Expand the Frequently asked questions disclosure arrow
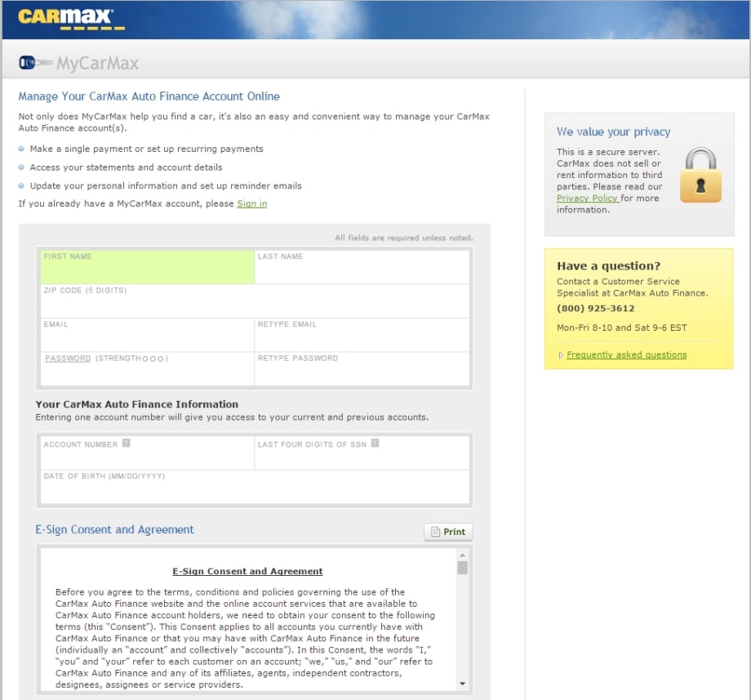 [561, 354]
